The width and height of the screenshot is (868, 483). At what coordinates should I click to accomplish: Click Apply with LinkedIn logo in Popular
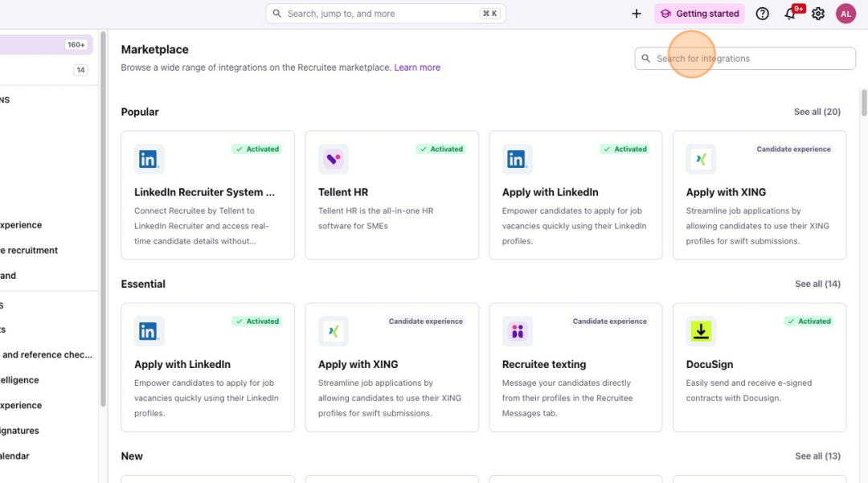click(517, 159)
